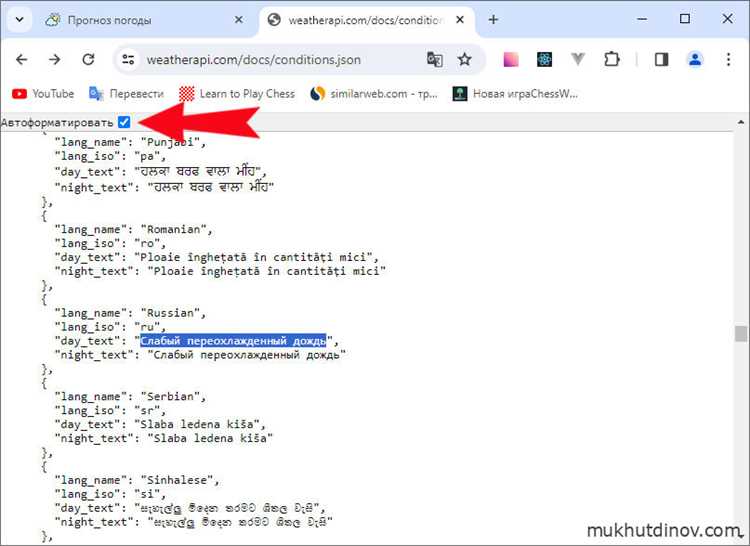Click the "Sinhalese" lang_name value

coord(179,480)
